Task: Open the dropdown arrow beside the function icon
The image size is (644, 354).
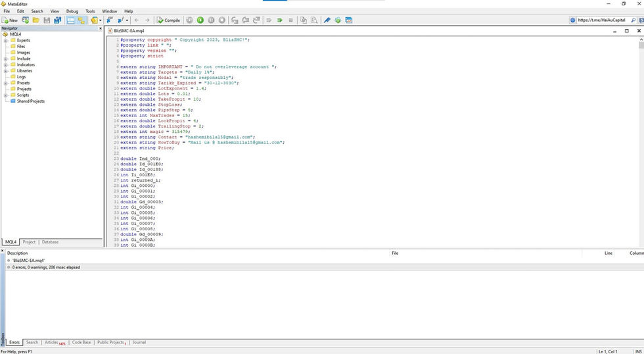Action: [x=127, y=20]
